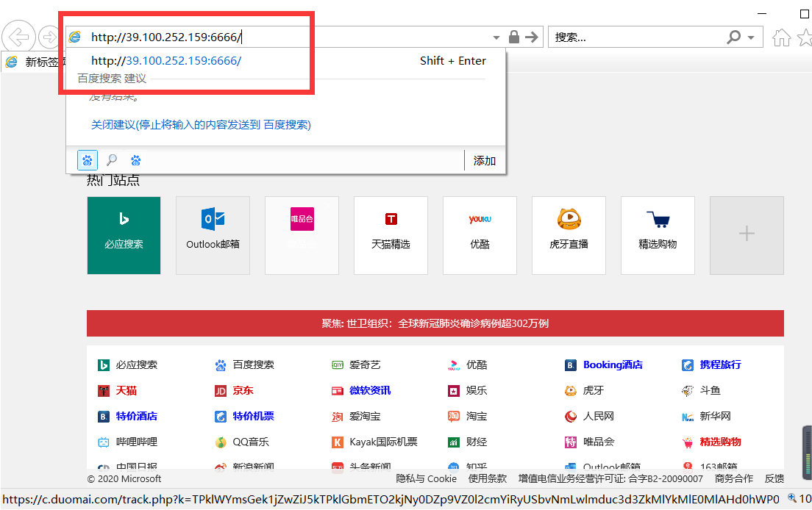Click the security lock icon in address bar

(x=513, y=37)
